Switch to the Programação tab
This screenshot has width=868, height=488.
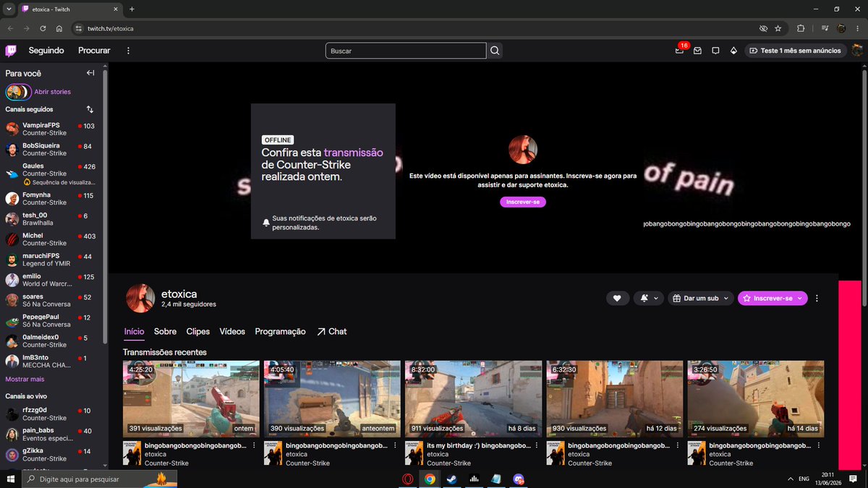click(280, 331)
